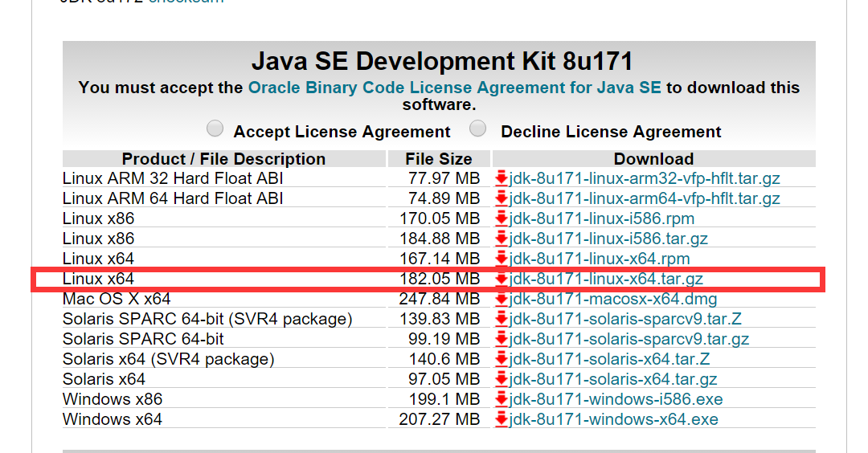Click Solaris SPARC 64-bit (SVR4 package) text
Viewport: 868px width, 453px height.
pyautogui.click(x=207, y=319)
